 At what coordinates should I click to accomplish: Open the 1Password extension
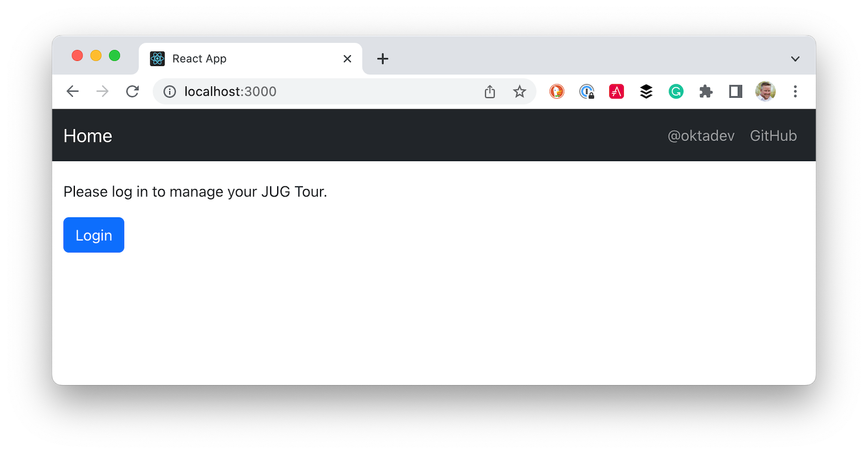pos(586,91)
